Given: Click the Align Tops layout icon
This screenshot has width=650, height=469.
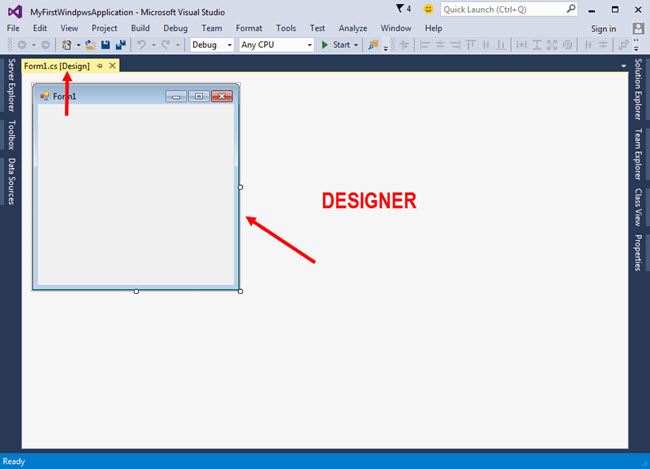Looking at the screenshot, I should click(x=471, y=45).
